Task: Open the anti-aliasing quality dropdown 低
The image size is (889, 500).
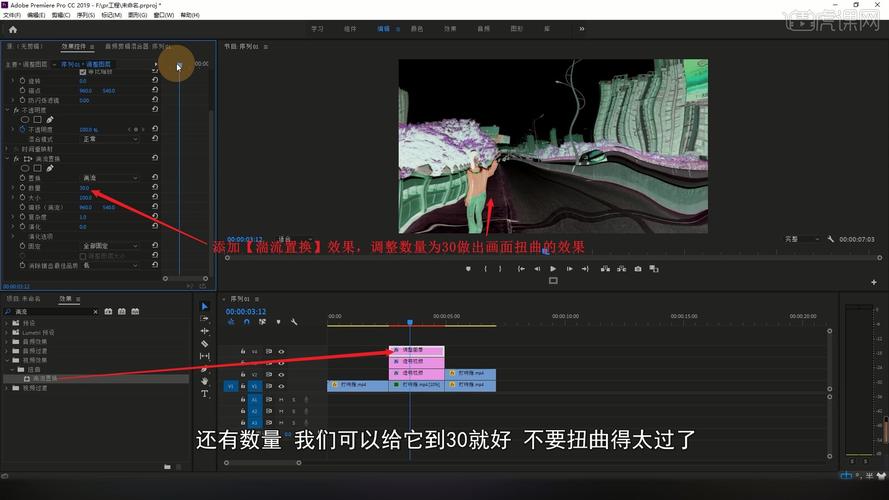Action: pyautogui.click(x=109, y=265)
